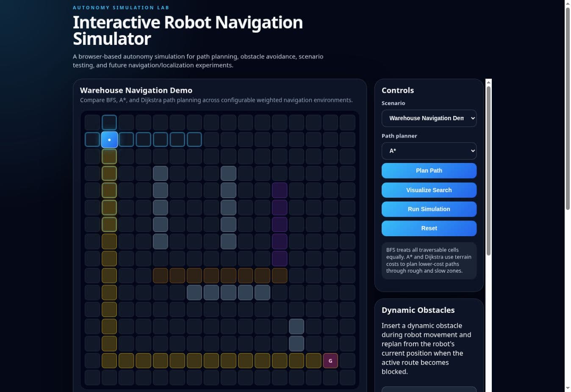Click the 'Compare BFS, A*, and Dijkstra' subtitle
The width and height of the screenshot is (571, 392).
(216, 100)
